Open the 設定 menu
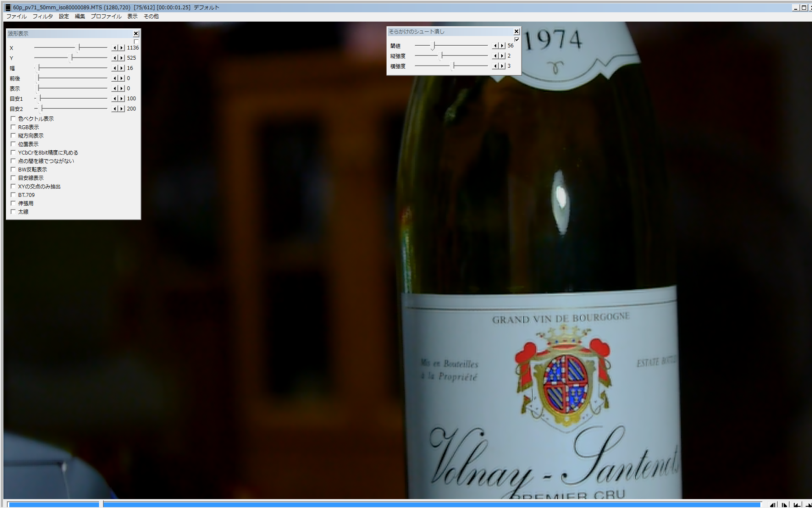Image resolution: width=812 pixels, height=508 pixels. [64, 17]
